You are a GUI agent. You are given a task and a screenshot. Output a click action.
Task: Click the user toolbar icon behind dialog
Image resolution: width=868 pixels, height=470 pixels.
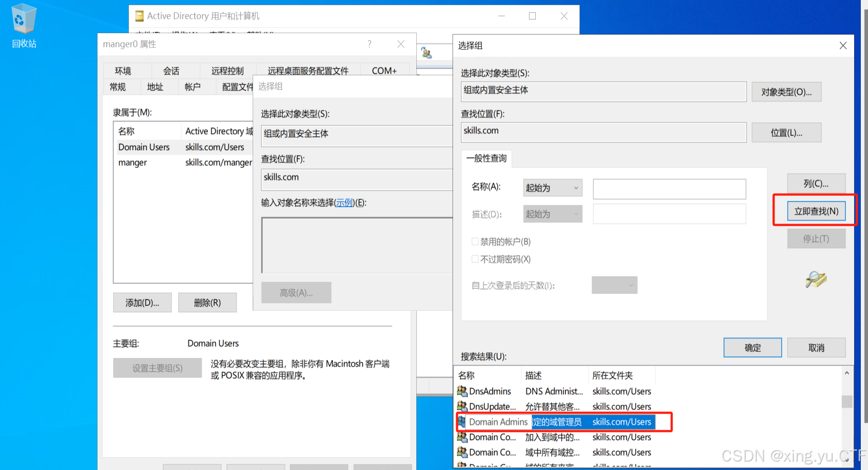click(x=427, y=53)
